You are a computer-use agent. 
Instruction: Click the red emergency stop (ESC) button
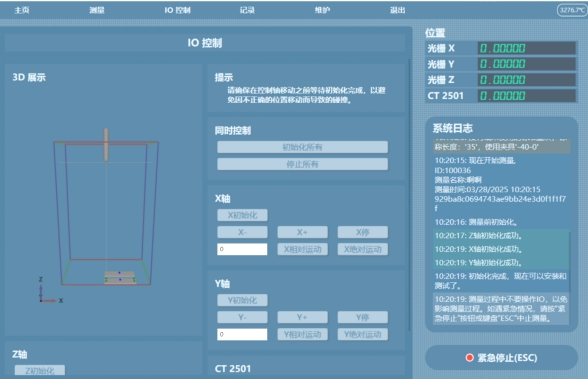click(501, 358)
